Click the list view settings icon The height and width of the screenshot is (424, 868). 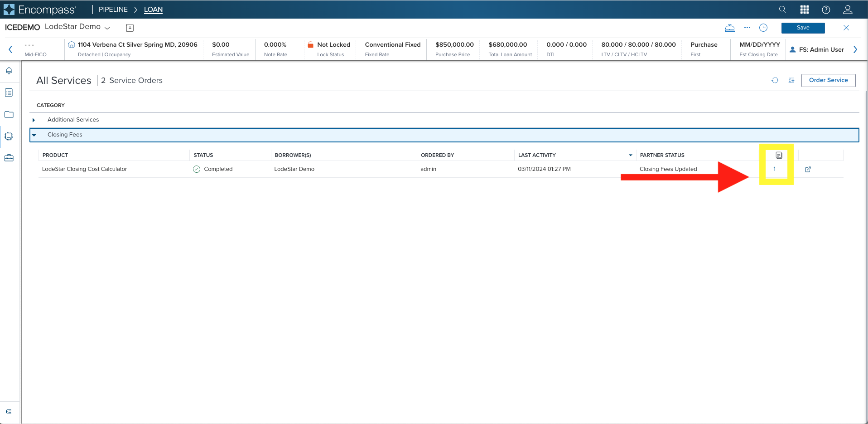791,80
